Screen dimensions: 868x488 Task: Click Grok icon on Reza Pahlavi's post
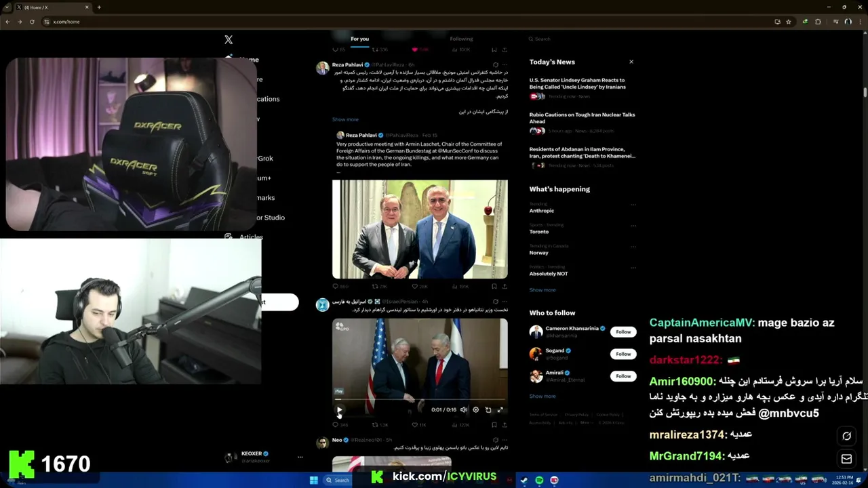(495, 65)
